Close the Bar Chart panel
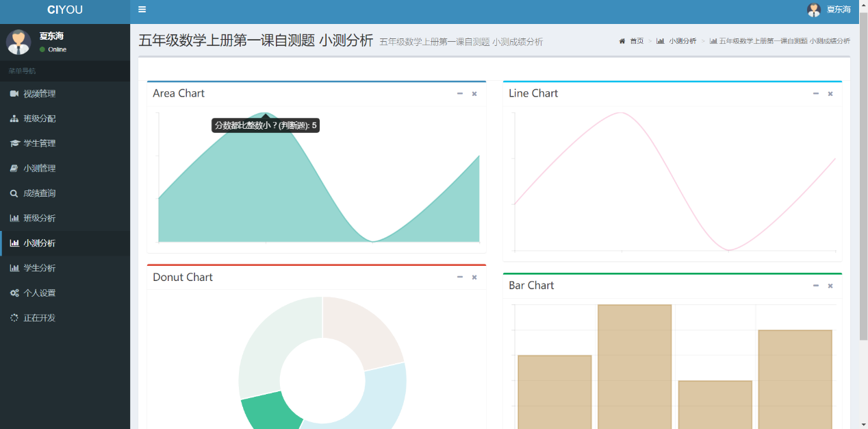 (x=830, y=285)
